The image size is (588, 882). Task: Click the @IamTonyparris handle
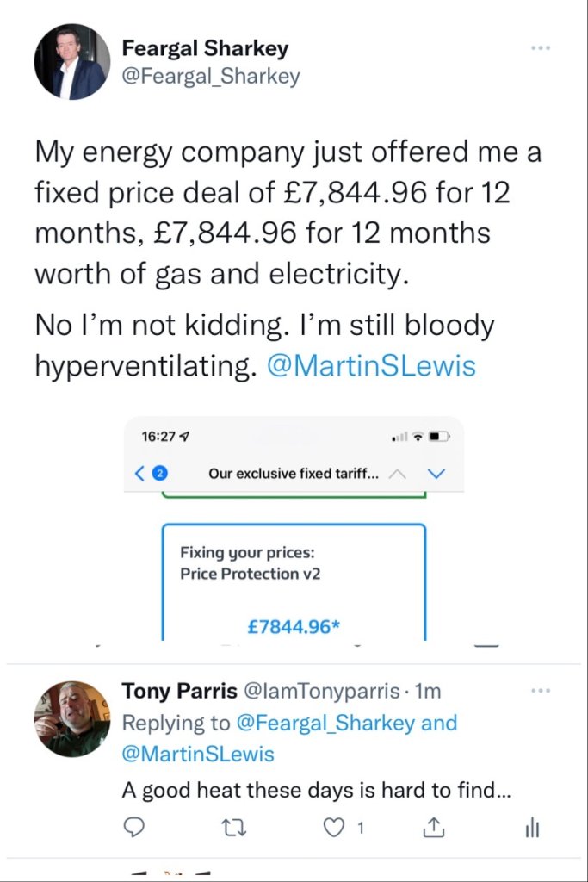pyautogui.click(x=322, y=691)
